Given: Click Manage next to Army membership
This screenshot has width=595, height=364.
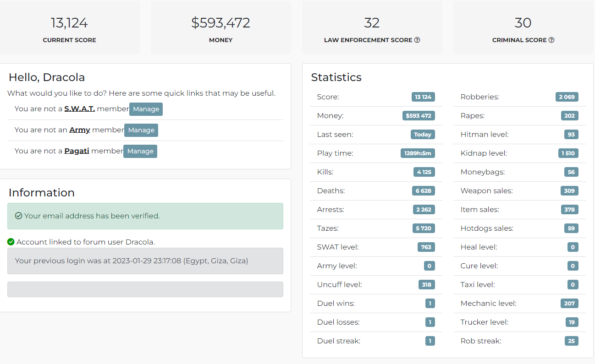Looking at the screenshot, I should [x=141, y=130].
